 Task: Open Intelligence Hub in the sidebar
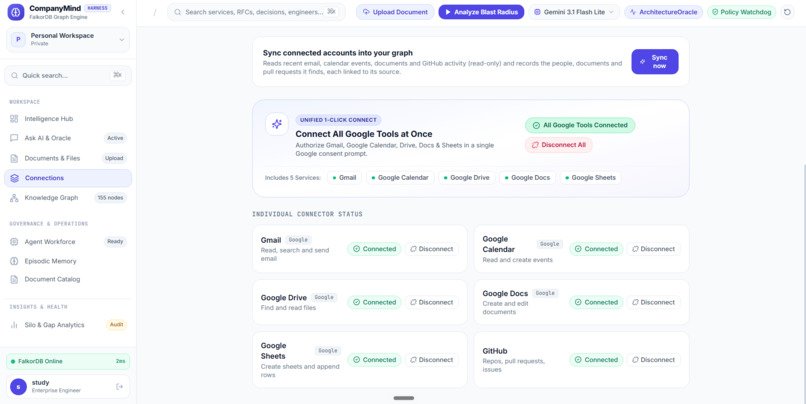68,119
